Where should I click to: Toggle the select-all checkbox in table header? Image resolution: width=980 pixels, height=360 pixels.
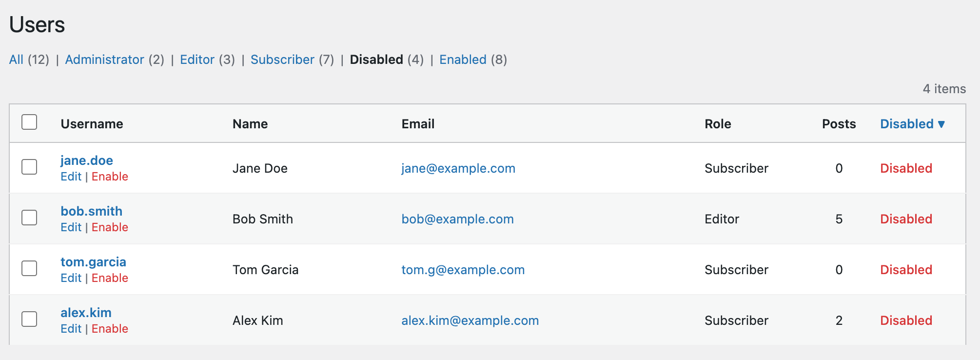[29, 122]
